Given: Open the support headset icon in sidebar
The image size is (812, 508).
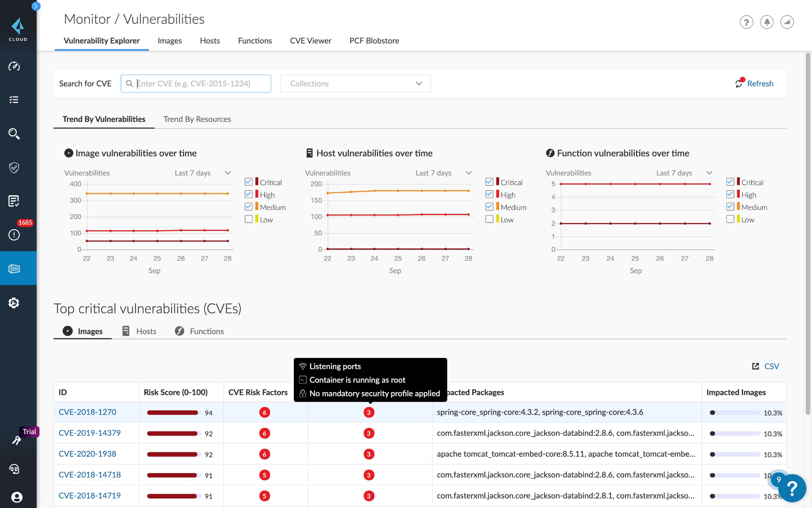Looking at the screenshot, I should coord(14,469).
